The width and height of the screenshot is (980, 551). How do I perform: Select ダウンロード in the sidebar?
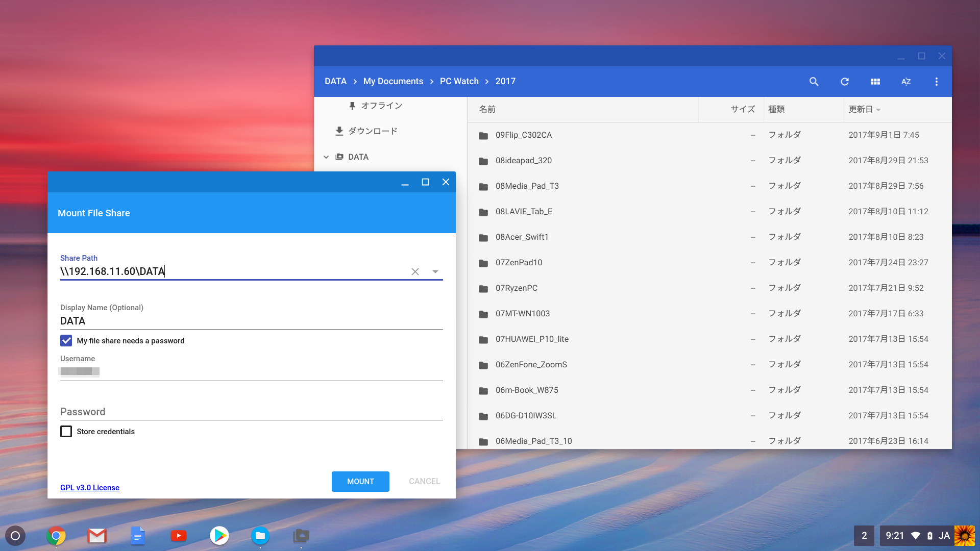click(x=373, y=131)
